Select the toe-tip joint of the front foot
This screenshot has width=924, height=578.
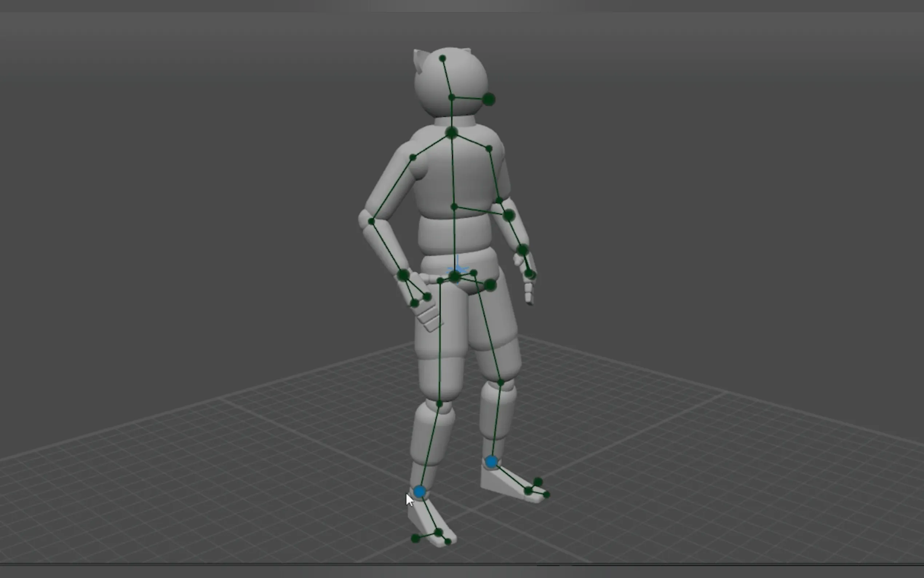coord(448,542)
